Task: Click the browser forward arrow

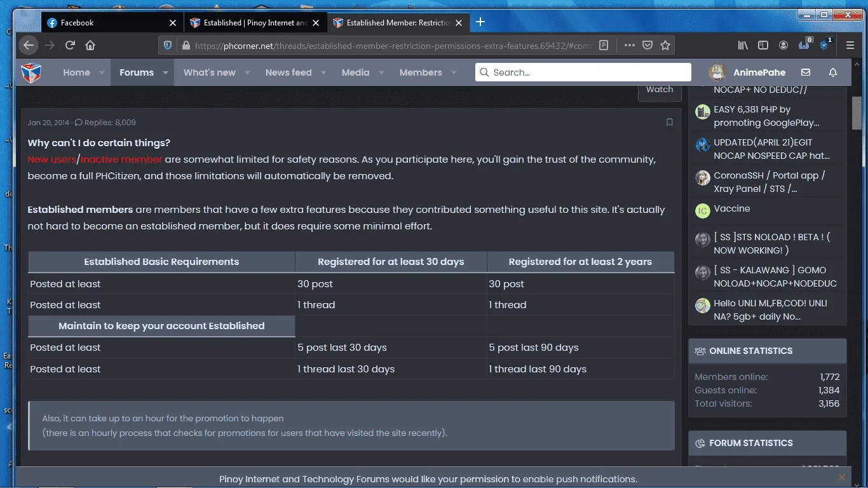Action: click(50, 45)
